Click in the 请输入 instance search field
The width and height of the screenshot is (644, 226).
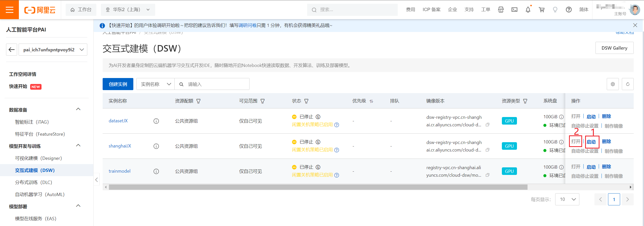click(212, 84)
